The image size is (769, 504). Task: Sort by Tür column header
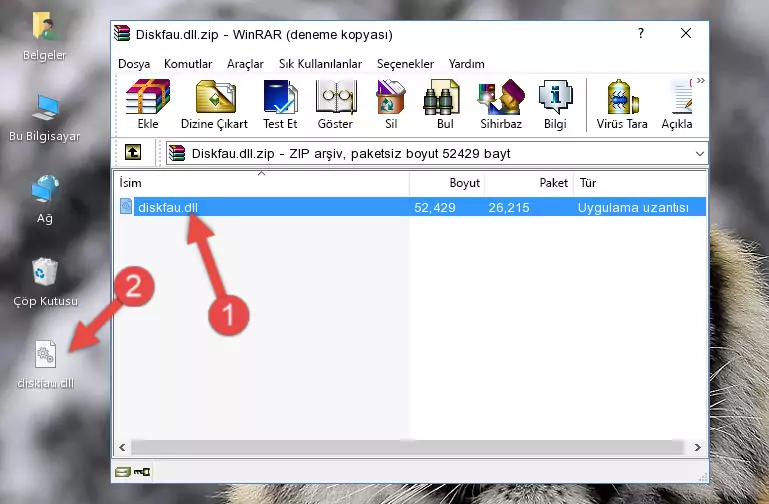(640, 182)
